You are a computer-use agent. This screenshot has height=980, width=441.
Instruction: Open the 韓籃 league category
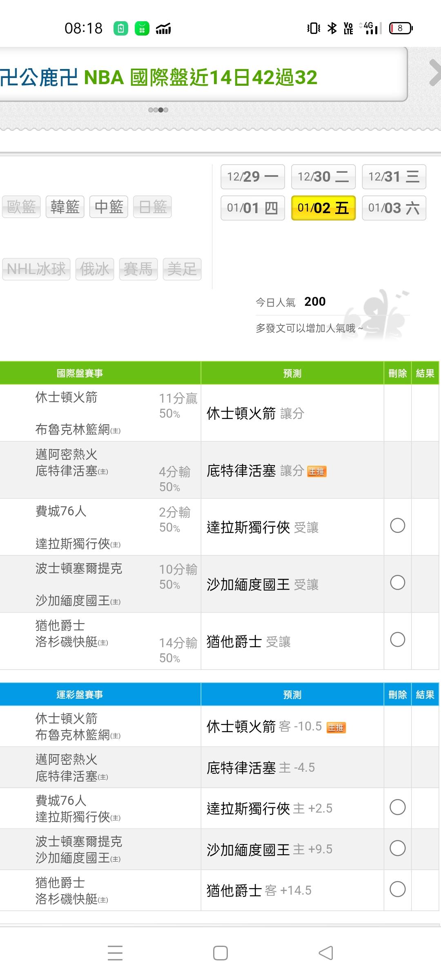pos(65,207)
